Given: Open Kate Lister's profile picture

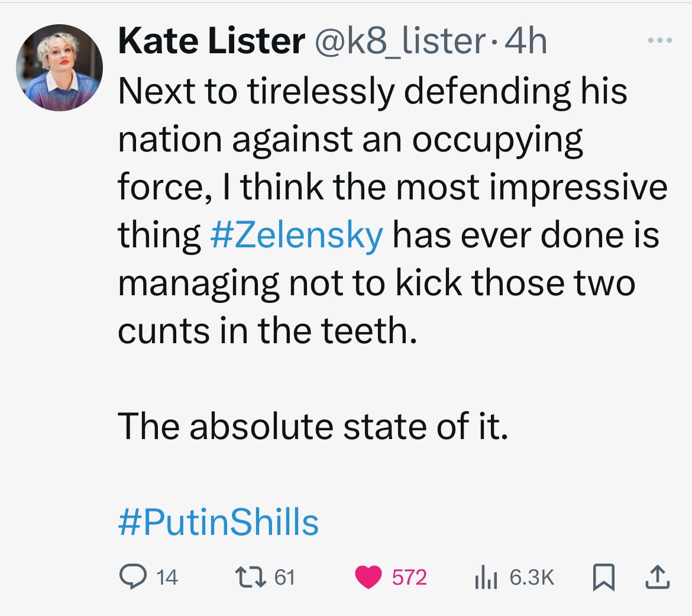Looking at the screenshot, I should pos(59,68).
